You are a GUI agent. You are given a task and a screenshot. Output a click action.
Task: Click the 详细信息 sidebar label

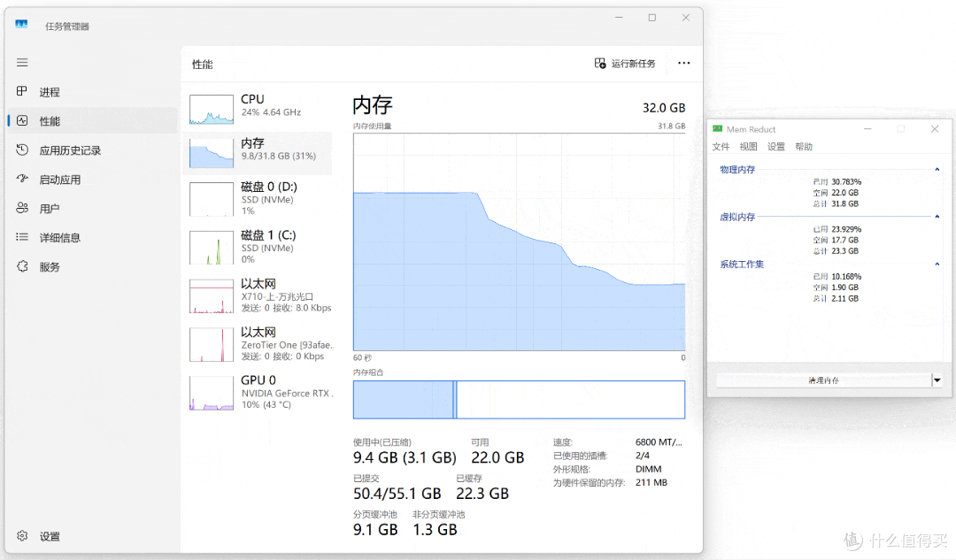point(60,238)
